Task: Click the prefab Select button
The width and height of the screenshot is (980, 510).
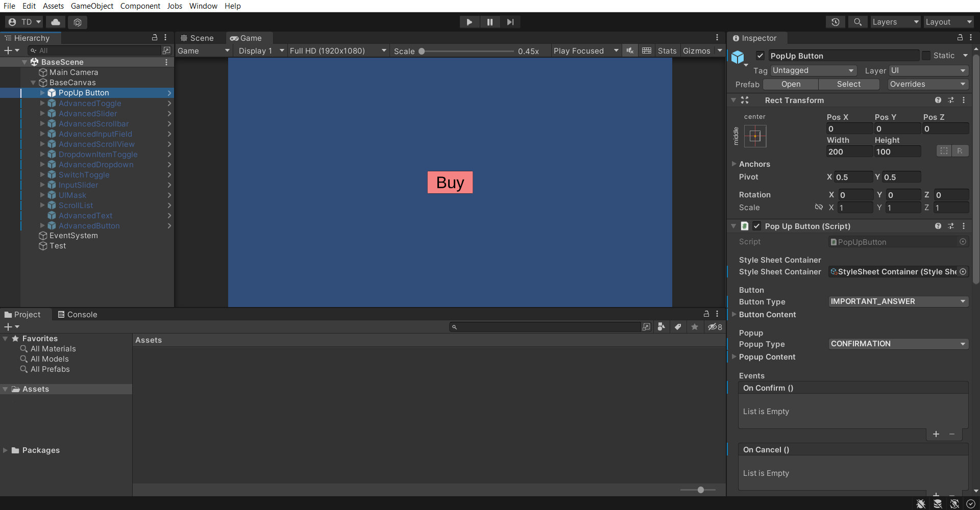Action: coord(849,84)
